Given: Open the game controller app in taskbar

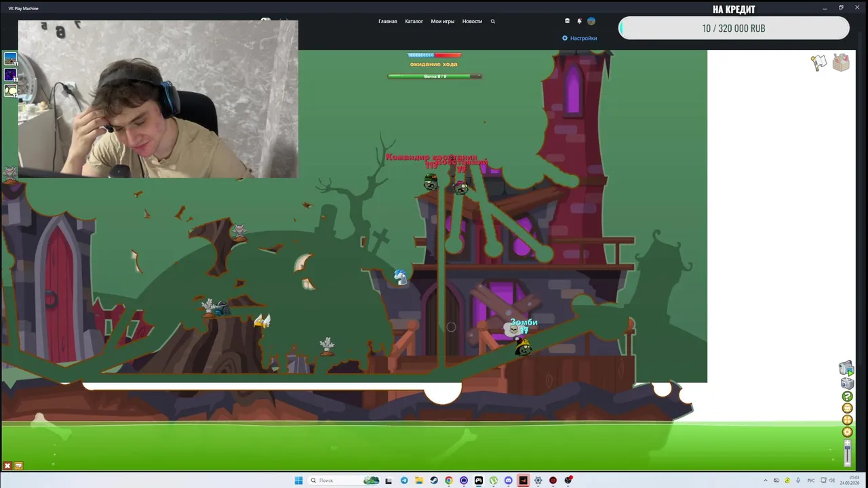Looking at the screenshot, I should tap(479, 481).
